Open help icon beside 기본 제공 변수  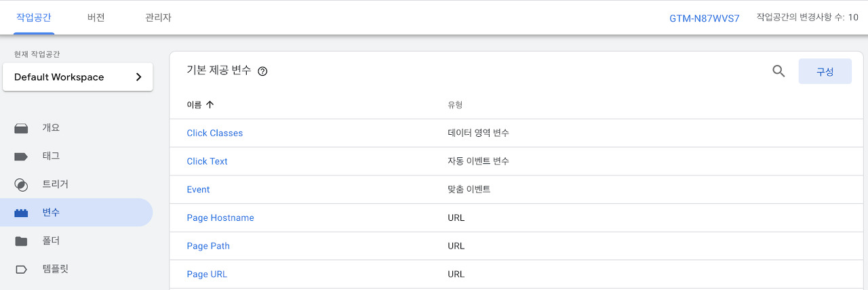[x=262, y=71]
